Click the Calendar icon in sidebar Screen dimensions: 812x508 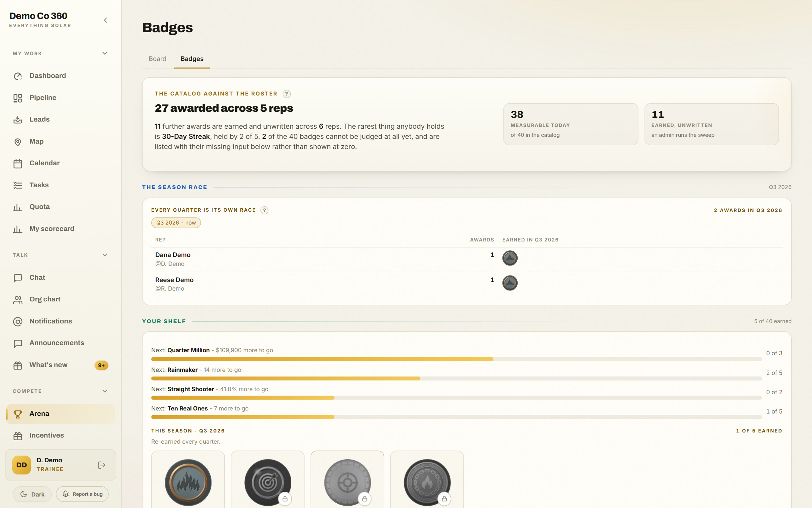[18, 163]
